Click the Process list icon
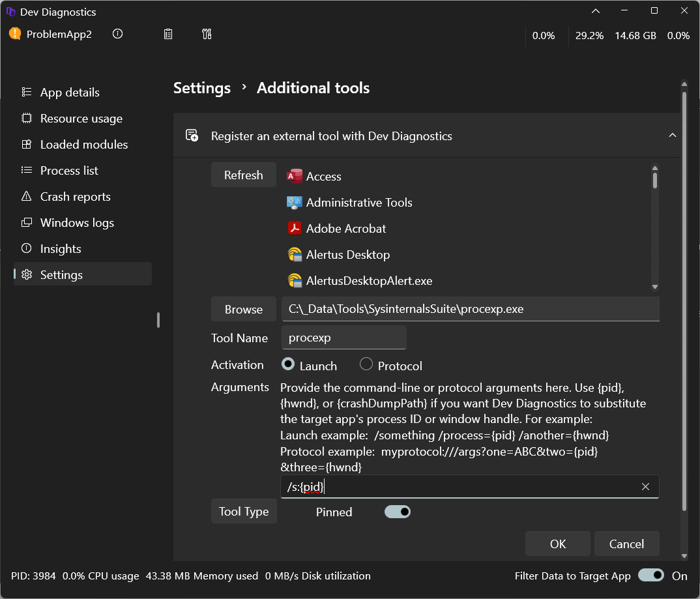 coord(27,170)
